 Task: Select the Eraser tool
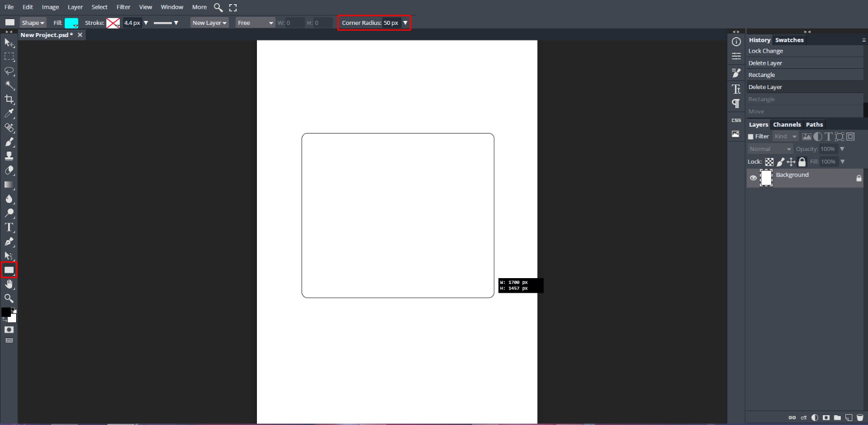9,170
